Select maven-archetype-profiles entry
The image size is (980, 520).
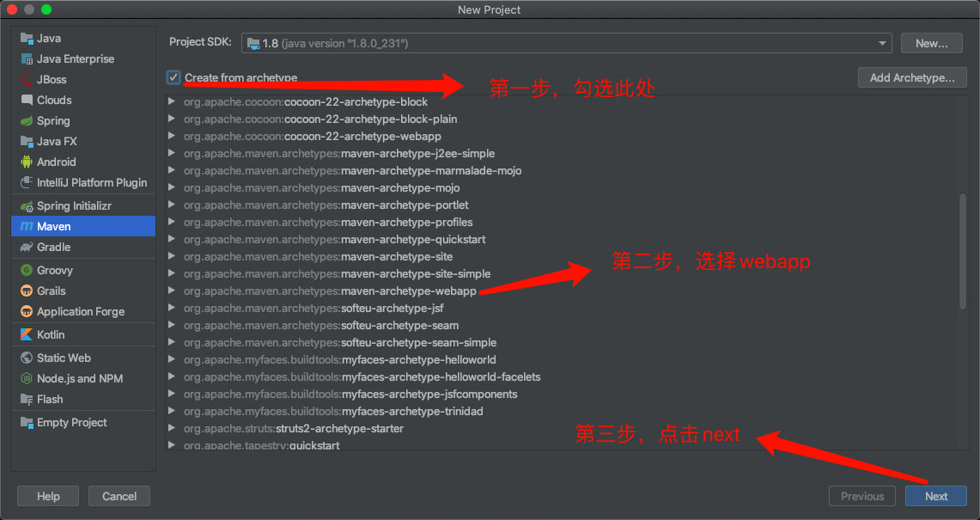[x=328, y=222]
